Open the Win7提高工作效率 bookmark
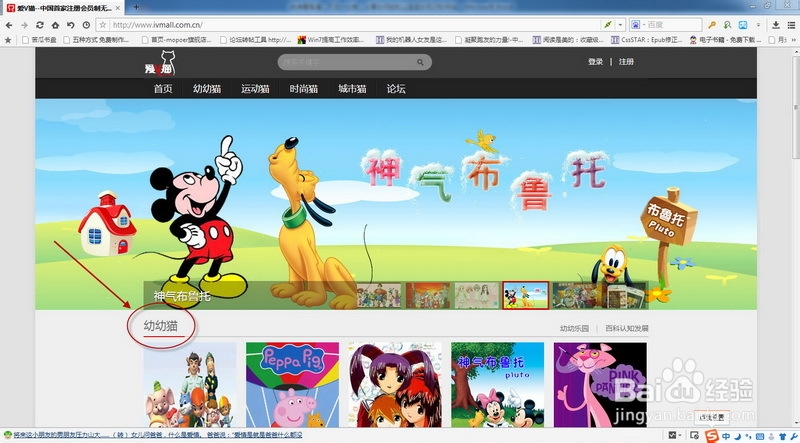This screenshot has width=800, height=443. (331, 39)
